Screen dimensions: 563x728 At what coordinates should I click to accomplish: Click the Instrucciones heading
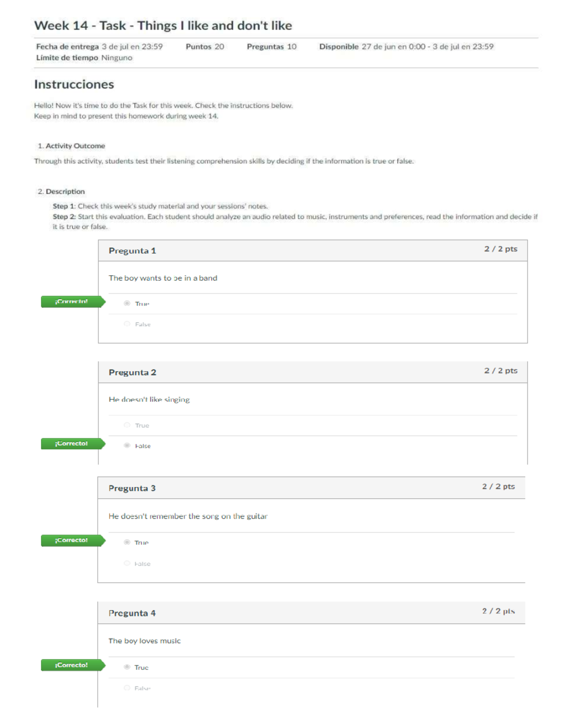(x=74, y=84)
